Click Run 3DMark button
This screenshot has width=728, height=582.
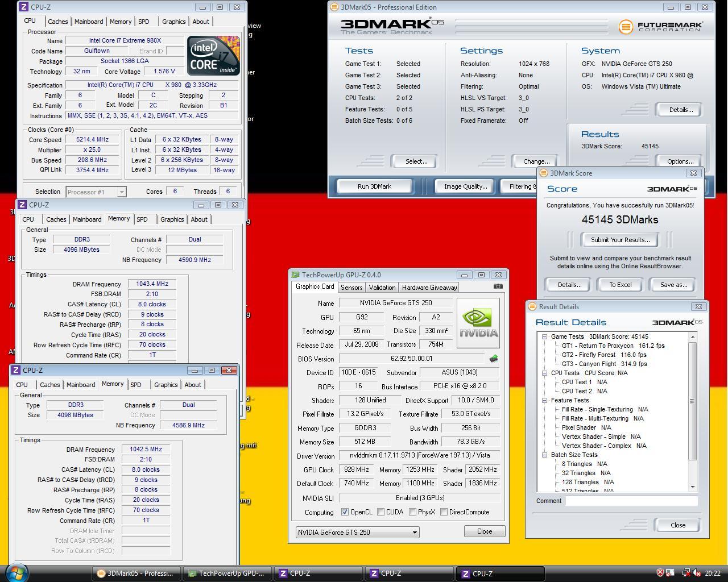pos(375,186)
